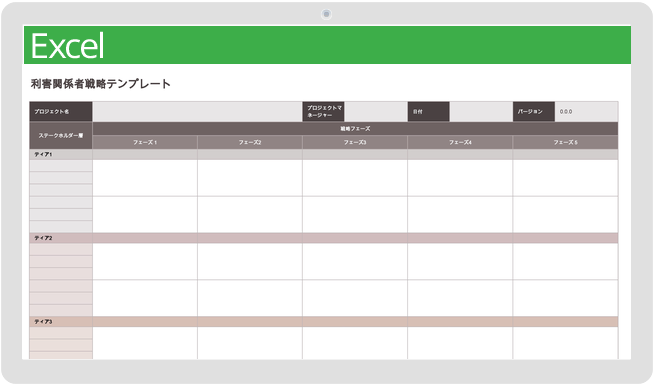Select the ティア1 row label

61,154
